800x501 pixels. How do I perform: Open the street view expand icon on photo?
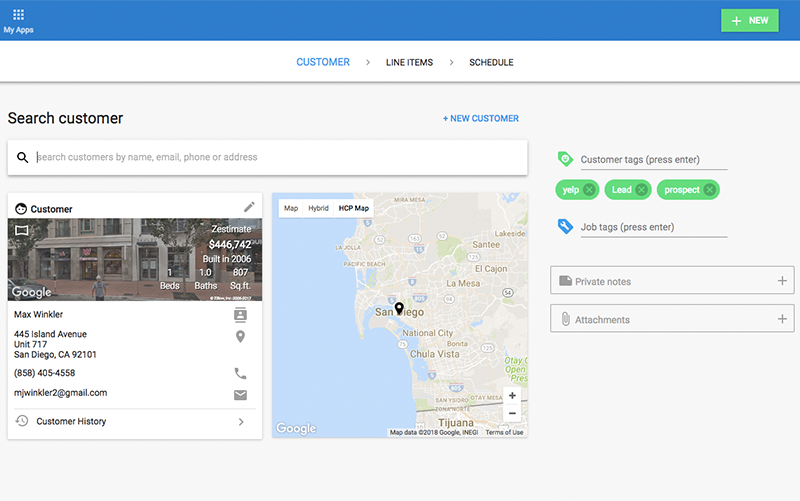click(x=21, y=230)
